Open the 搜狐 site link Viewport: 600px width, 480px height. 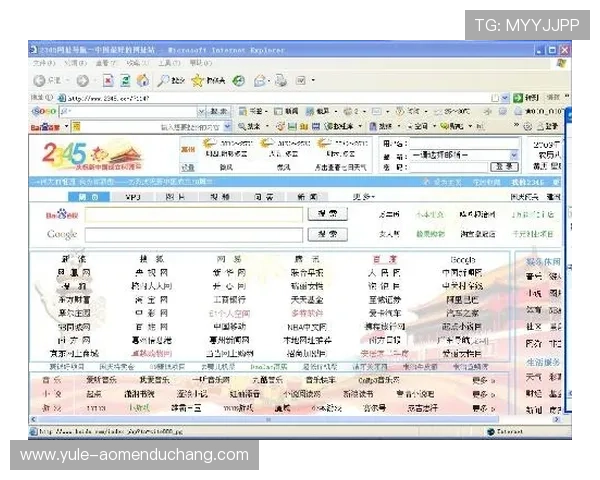pyautogui.click(x=152, y=260)
